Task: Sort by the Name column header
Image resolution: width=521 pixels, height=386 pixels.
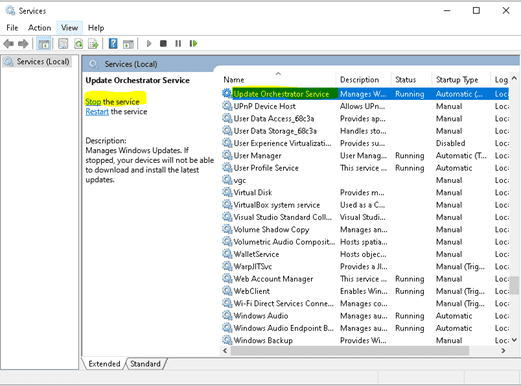Action: (278, 80)
